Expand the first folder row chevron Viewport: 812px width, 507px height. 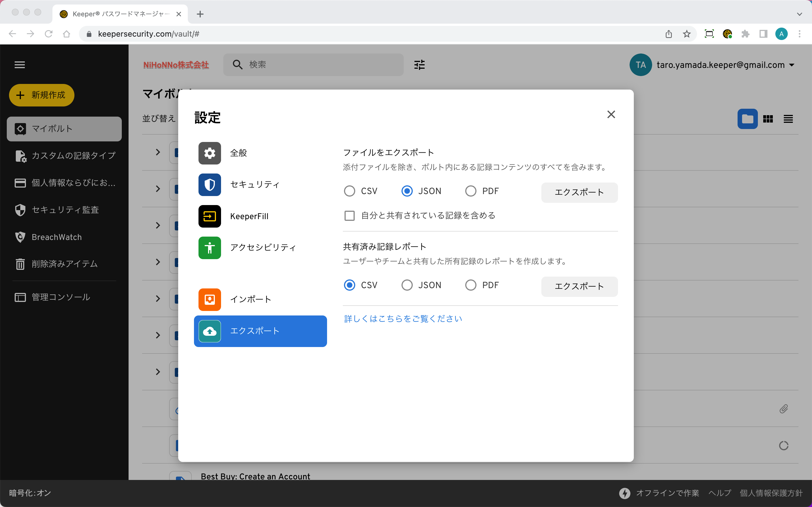[158, 152]
